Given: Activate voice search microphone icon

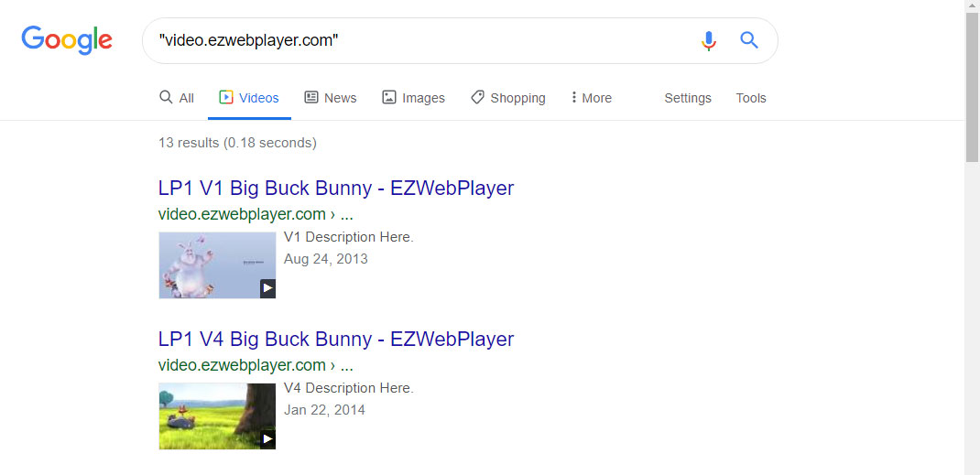Looking at the screenshot, I should pos(708,41).
